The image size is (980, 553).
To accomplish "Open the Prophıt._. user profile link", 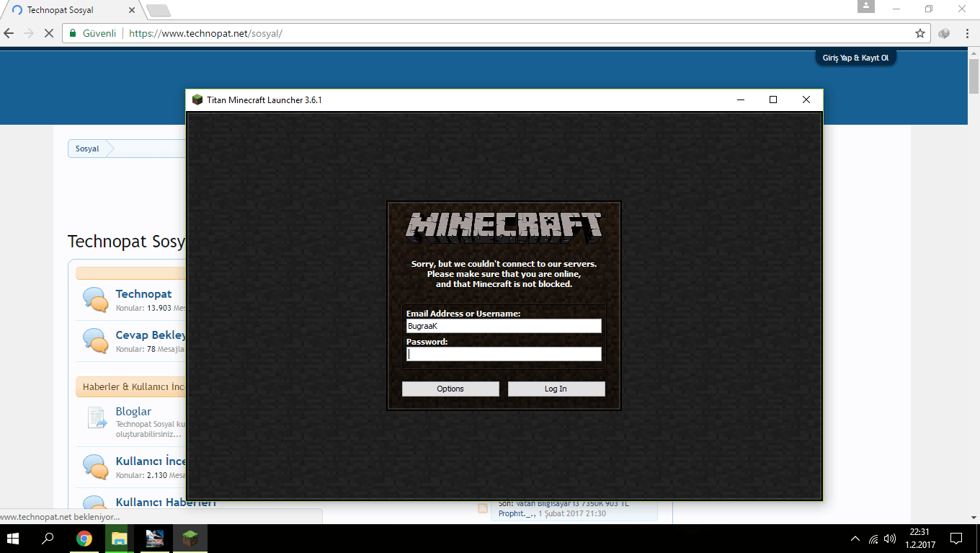I will (x=517, y=513).
